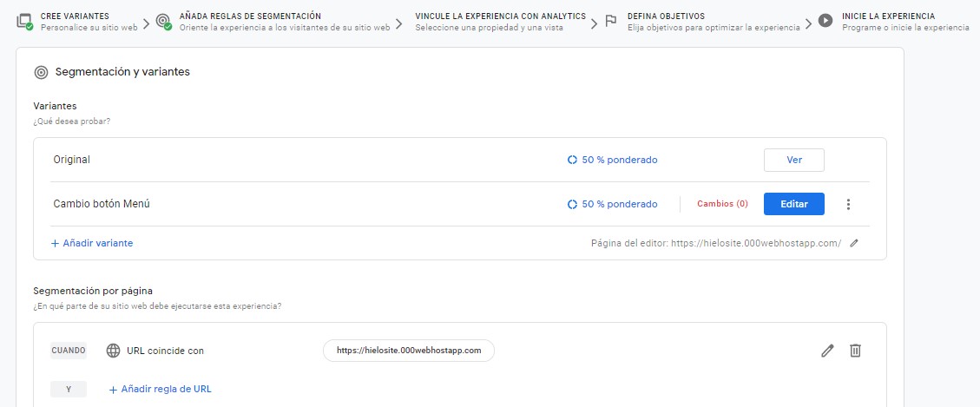Delete the URL rule with trash icon
The width and height of the screenshot is (980, 407).
point(855,351)
